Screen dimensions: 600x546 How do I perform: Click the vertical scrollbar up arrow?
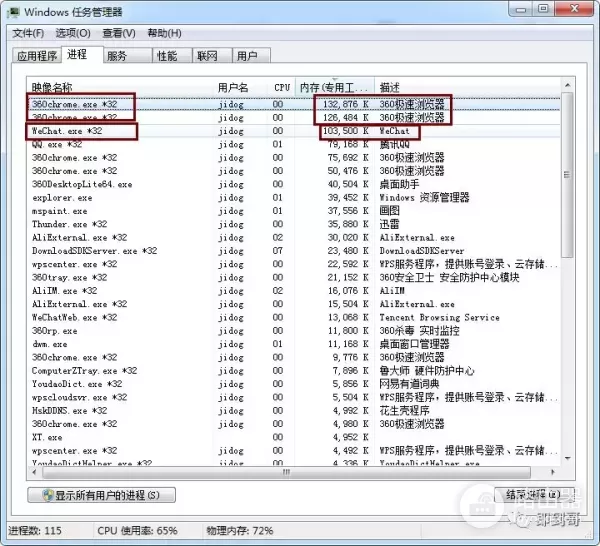pos(568,85)
